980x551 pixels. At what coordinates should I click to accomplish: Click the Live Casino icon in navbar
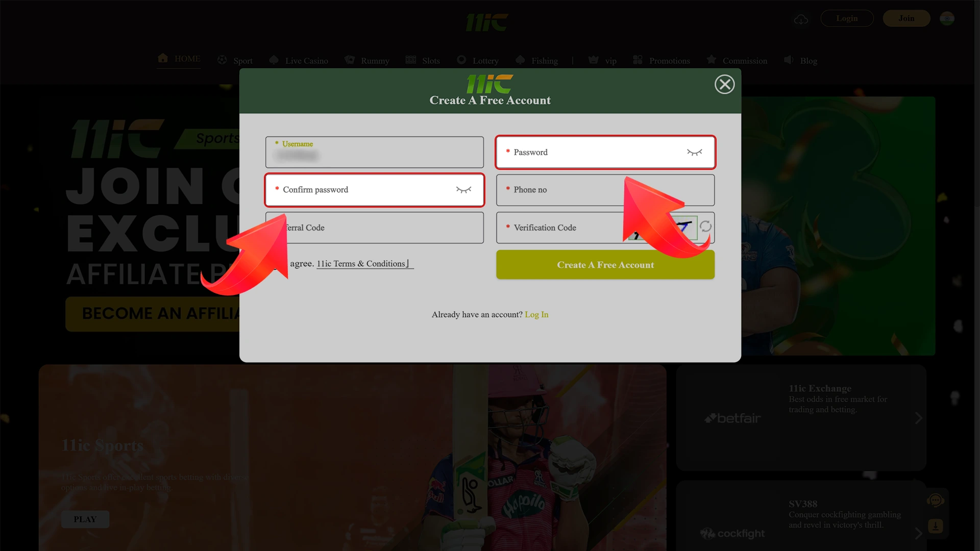pos(274,61)
